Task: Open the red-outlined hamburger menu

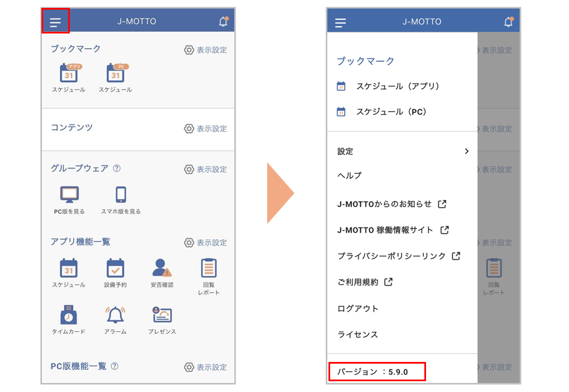Action: click(x=55, y=22)
